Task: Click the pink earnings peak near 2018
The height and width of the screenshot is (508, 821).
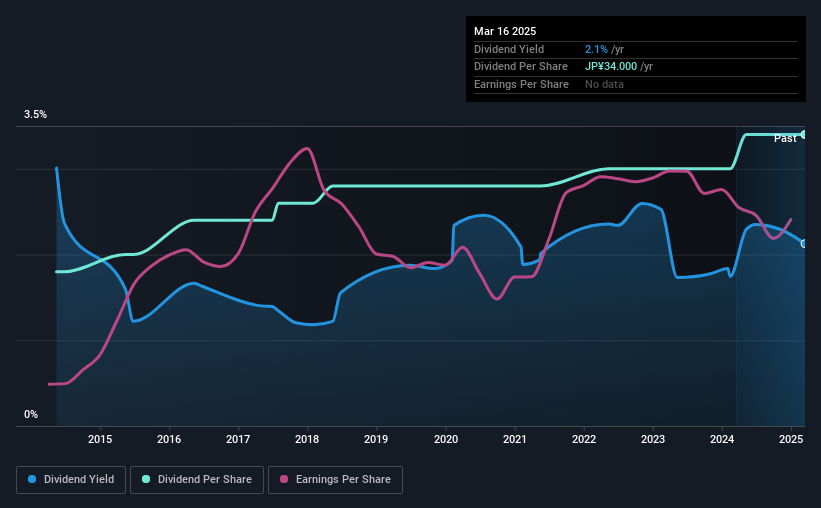Action: [x=307, y=149]
